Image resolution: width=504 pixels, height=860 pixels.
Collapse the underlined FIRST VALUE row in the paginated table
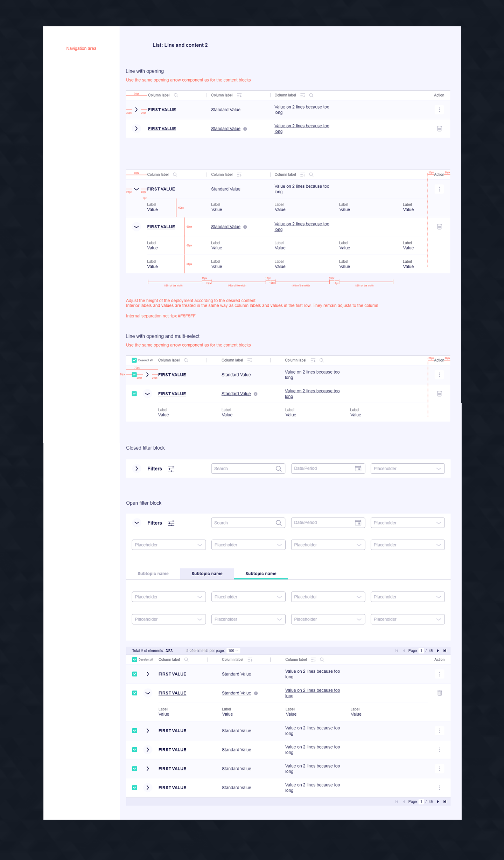pos(148,693)
